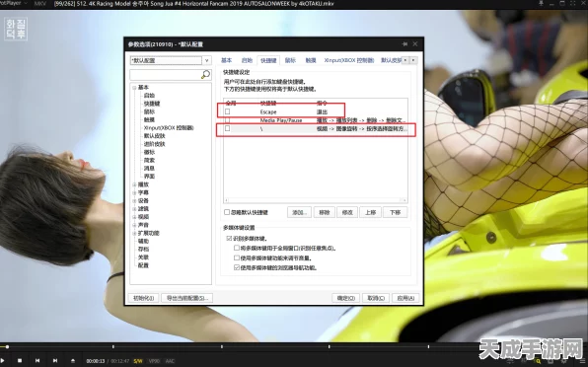Screen dimensions: 588x367
Task: Select 默认皮肤 in the settings tree
Action: (155, 136)
